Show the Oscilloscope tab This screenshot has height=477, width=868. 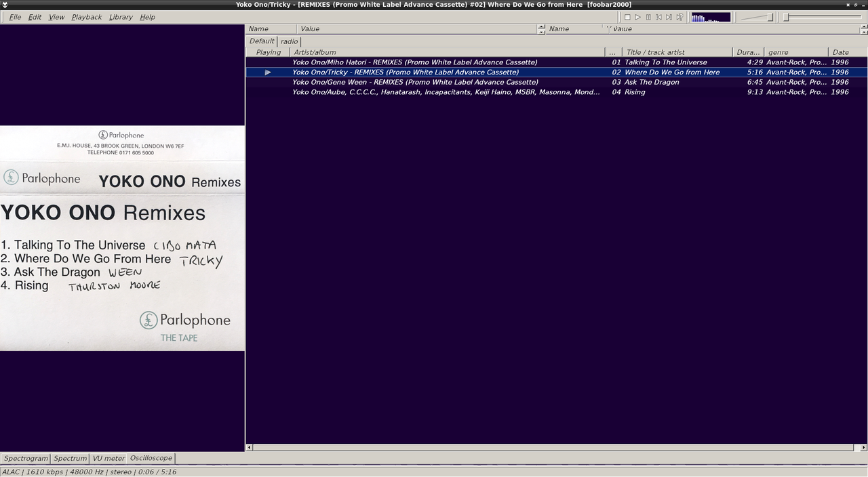[151, 458]
